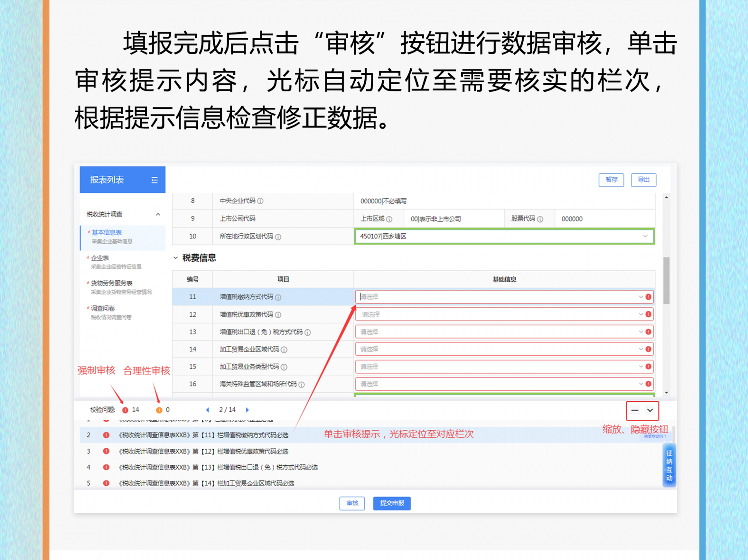Click info icon next to 中央企业代码
Image resolution: width=748 pixels, height=560 pixels.
(x=260, y=201)
